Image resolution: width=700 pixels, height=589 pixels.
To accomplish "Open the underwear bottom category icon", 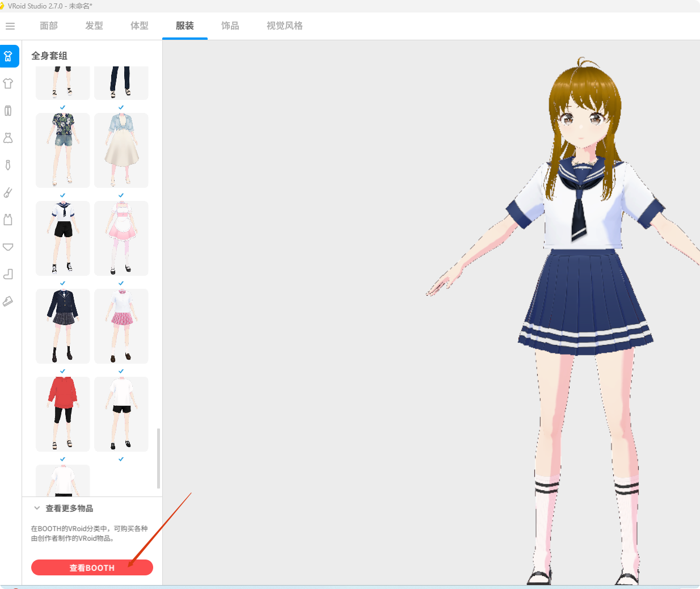I will 8,247.
